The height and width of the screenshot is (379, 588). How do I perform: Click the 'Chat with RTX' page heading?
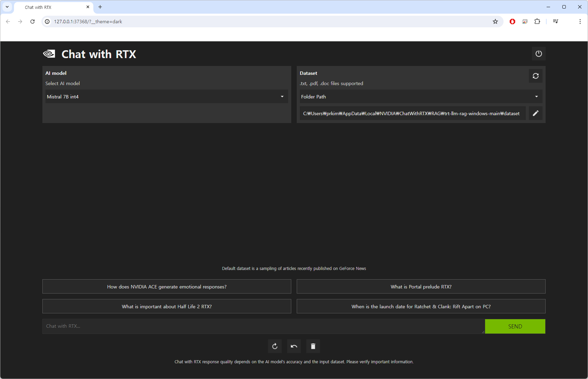point(99,54)
